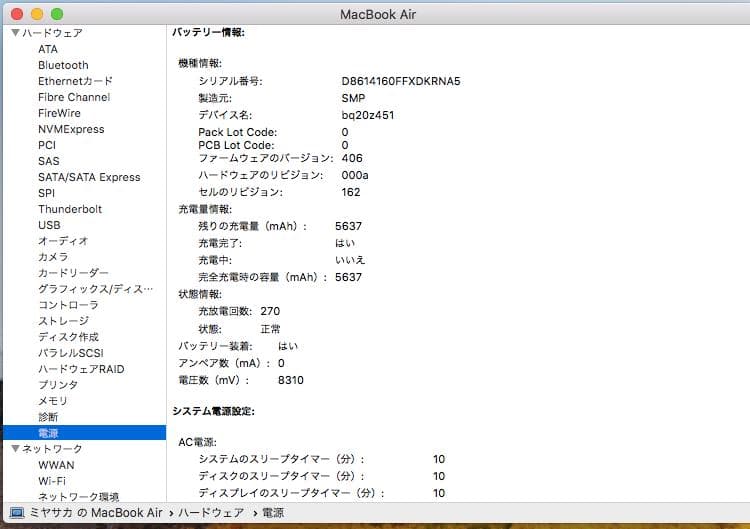Image resolution: width=750 pixels, height=529 pixels.
Task: Click the computer icon in path bar
Action: tap(17, 513)
